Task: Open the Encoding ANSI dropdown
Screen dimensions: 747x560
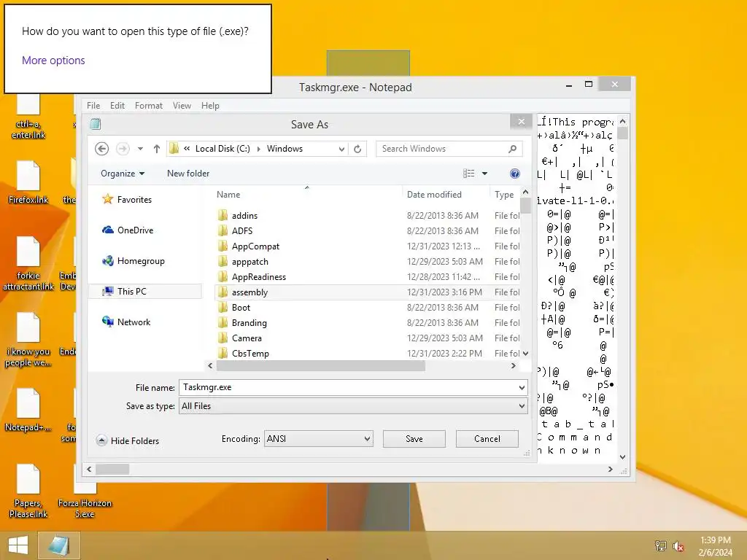Action: click(318, 438)
